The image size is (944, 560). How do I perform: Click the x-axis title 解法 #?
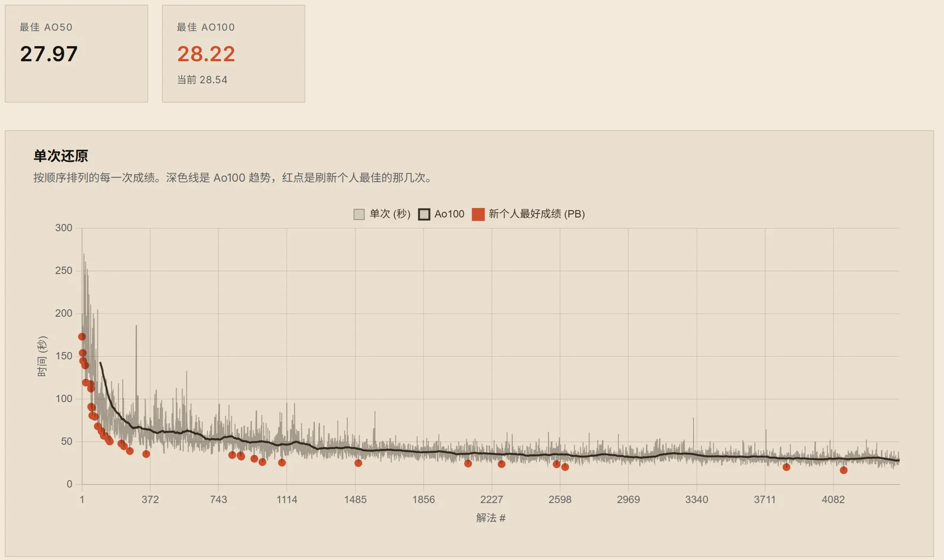(x=491, y=518)
